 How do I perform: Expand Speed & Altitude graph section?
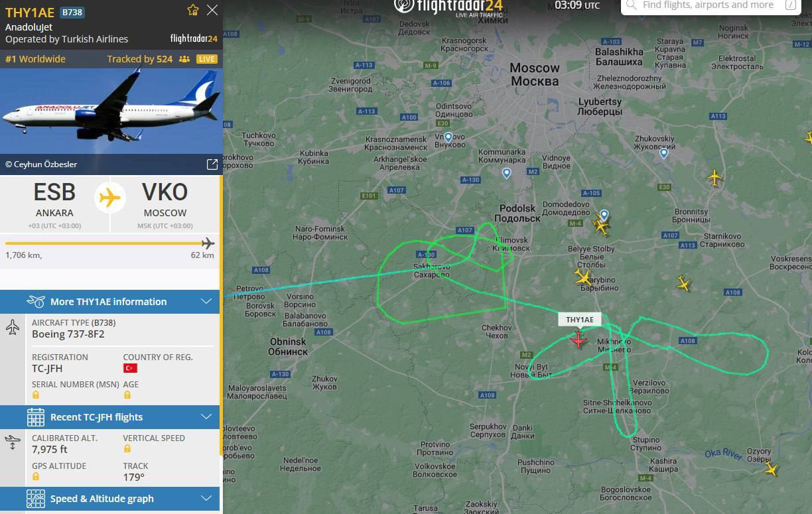click(x=109, y=499)
